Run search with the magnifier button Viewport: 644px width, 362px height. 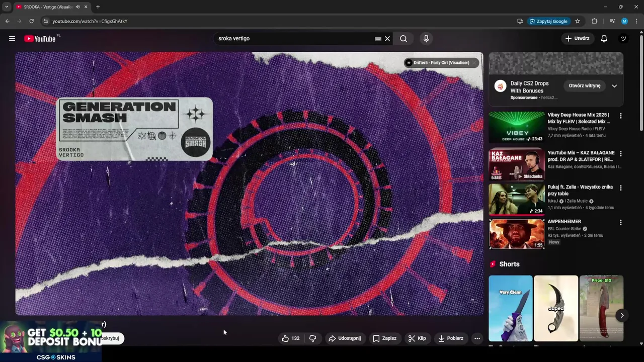tap(404, 39)
